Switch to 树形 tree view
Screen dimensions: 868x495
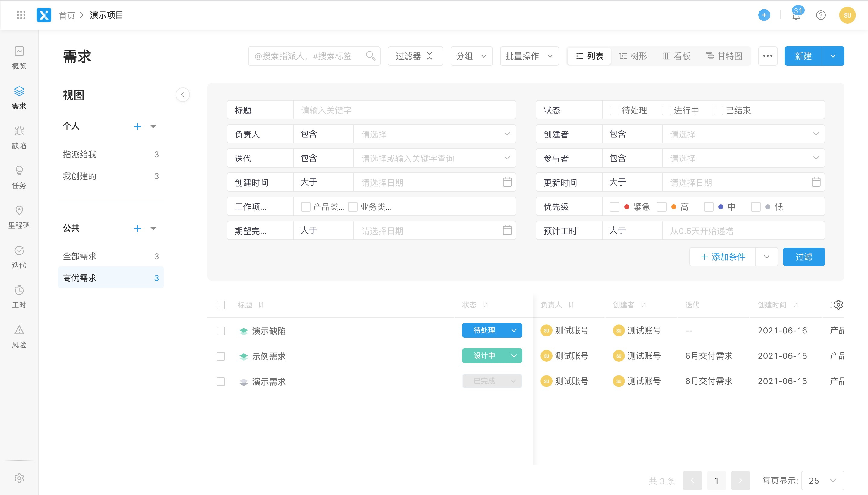click(x=633, y=56)
